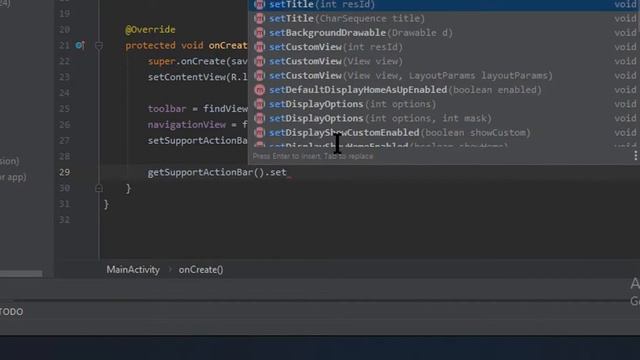This screenshot has height=360, width=640.
Task: Place cursor after getSupportActionBar().set
Action: [287, 172]
